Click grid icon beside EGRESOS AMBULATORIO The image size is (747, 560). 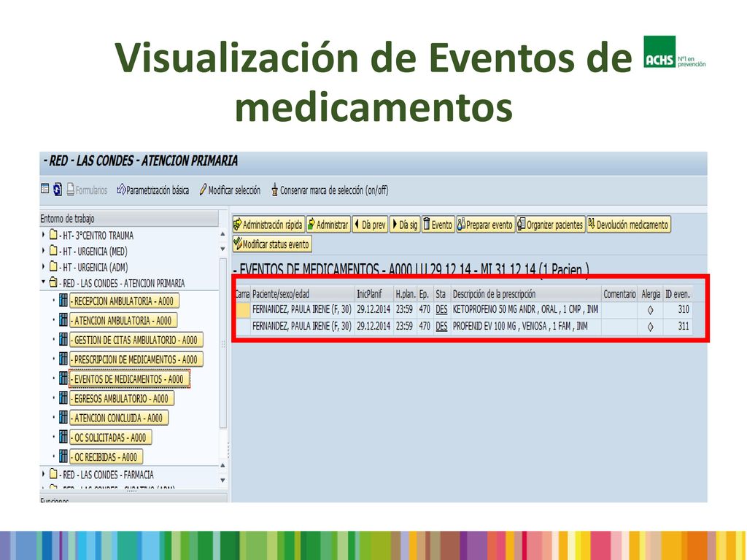click(63, 398)
